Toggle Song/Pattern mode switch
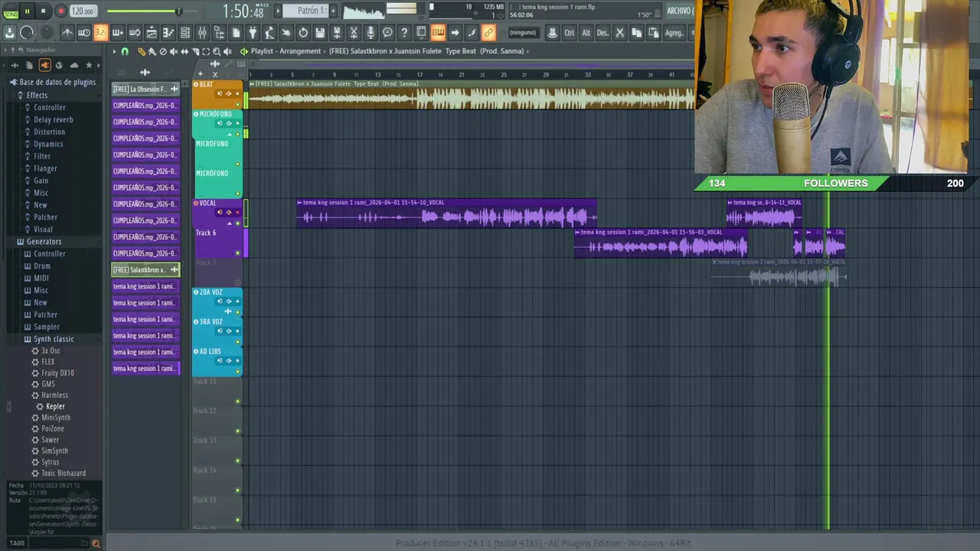This screenshot has width=980, height=551. pyautogui.click(x=10, y=11)
